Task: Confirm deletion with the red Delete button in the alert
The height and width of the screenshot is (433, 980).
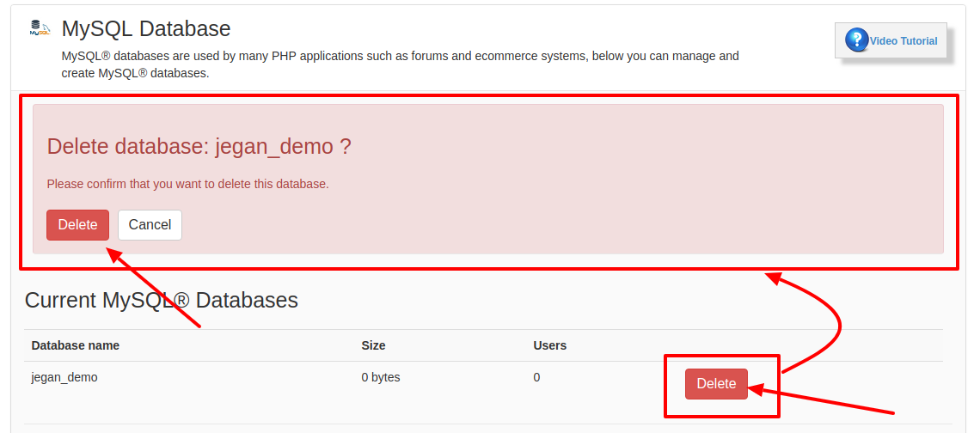Action: (x=77, y=225)
